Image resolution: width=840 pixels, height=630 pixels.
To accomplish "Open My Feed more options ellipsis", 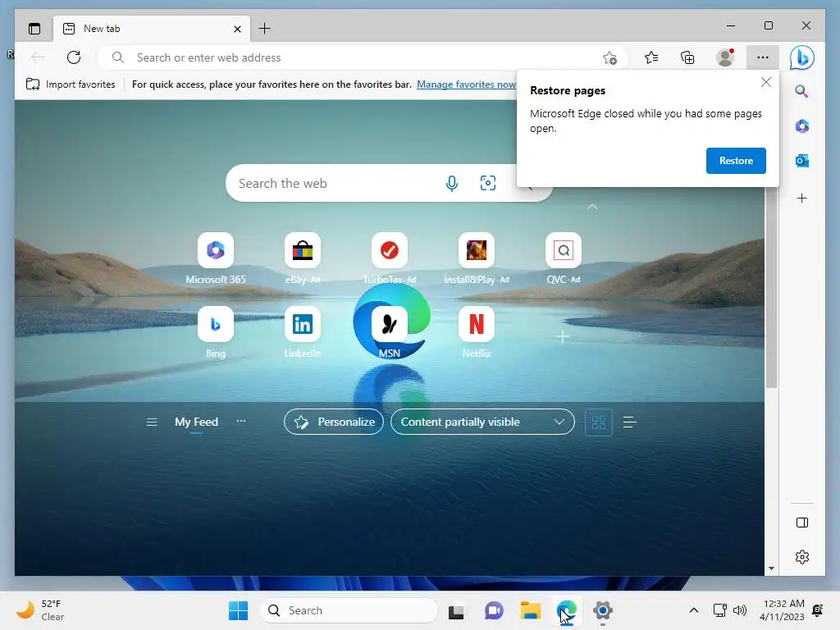I will click(x=241, y=421).
